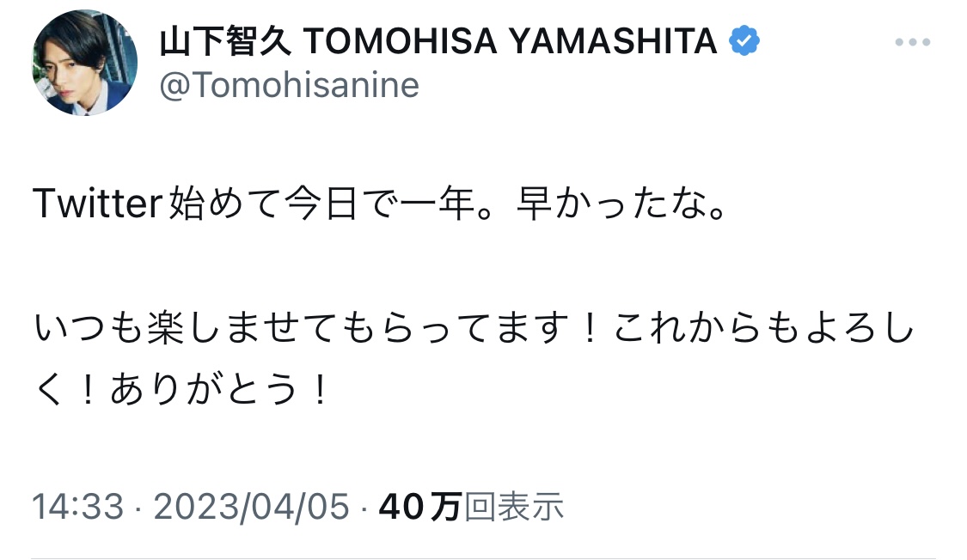Click the blue verified checkmark badge
967x560 pixels.
click(x=744, y=40)
